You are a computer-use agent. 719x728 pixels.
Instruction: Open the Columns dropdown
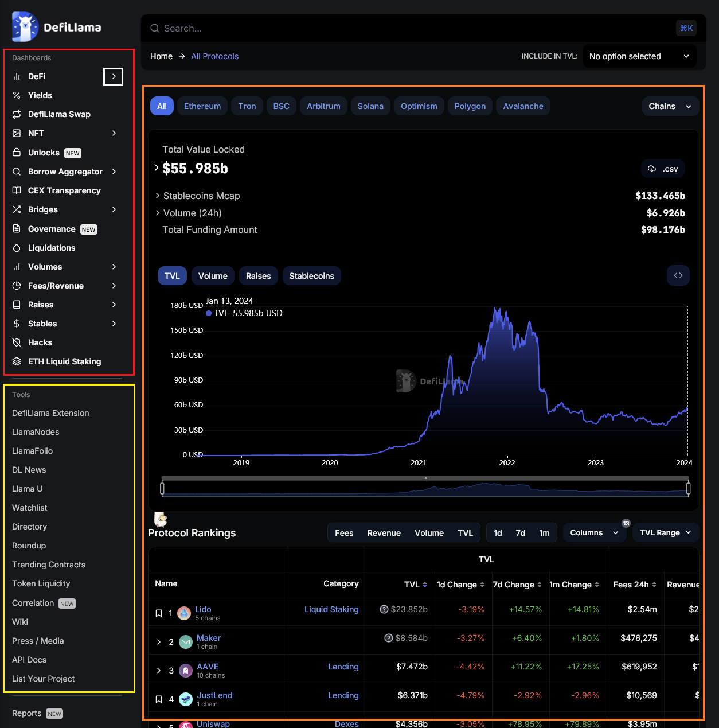pos(595,532)
